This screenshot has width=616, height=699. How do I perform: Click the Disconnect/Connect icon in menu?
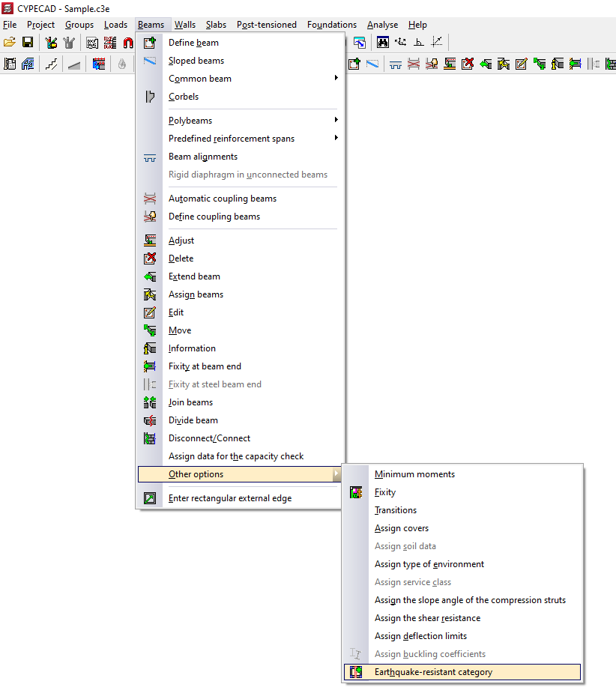point(150,438)
